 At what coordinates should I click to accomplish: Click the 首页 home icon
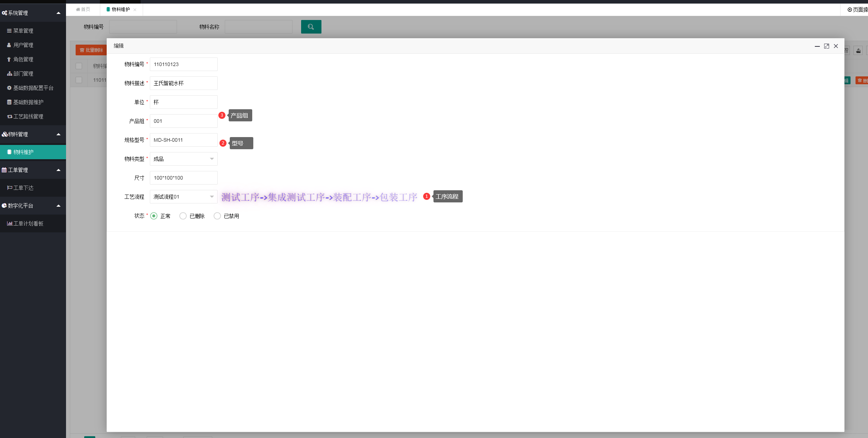pyautogui.click(x=78, y=9)
